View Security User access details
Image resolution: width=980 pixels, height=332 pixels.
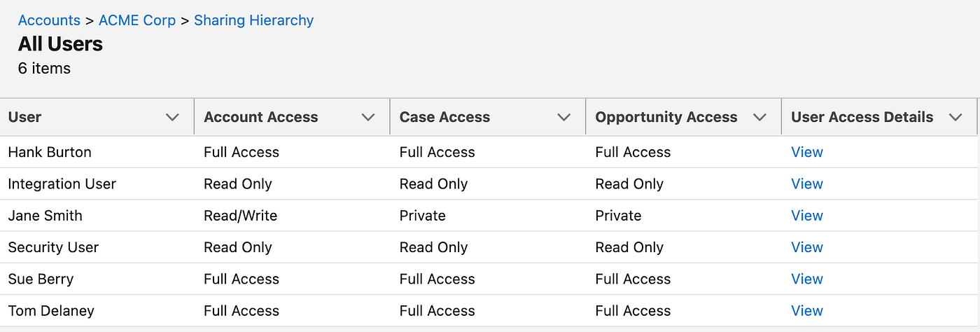[806, 247]
